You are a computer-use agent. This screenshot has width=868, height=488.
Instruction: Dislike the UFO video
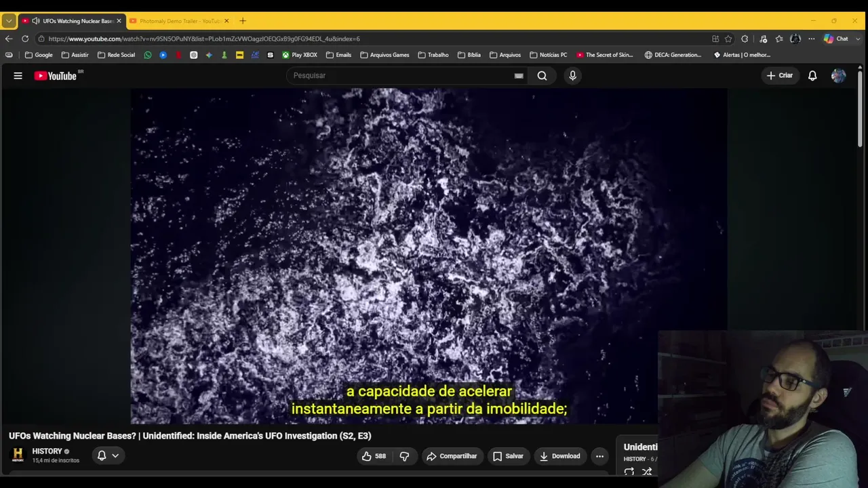coord(405,456)
